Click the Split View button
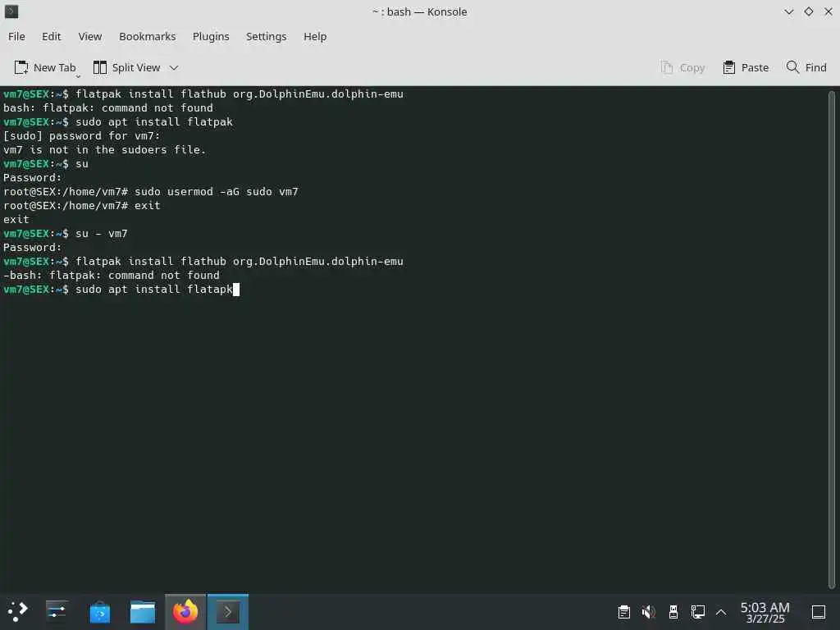 click(x=127, y=67)
